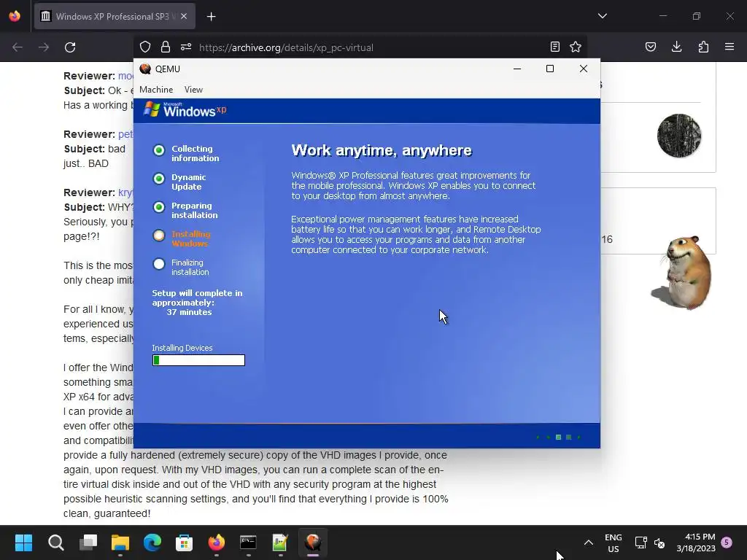This screenshot has width=747, height=560.
Task: Open the notification count badge
Action: point(727,542)
